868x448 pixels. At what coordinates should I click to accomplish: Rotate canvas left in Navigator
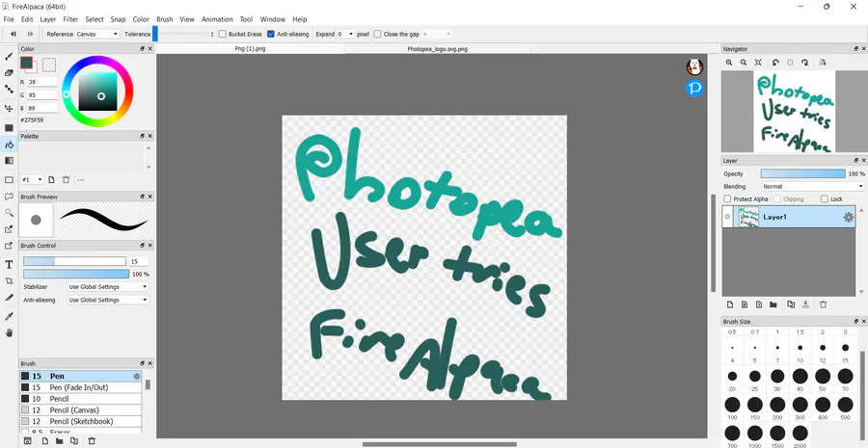pos(775,63)
